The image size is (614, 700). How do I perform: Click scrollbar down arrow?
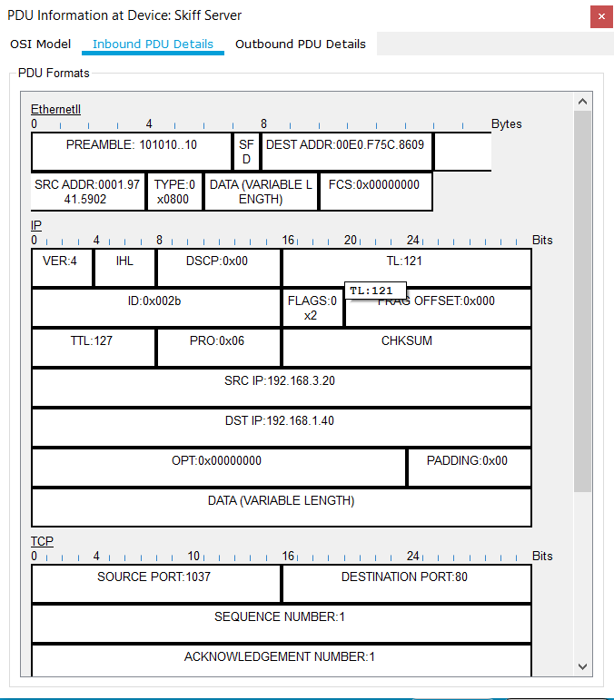pyautogui.click(x=582, y=666)
